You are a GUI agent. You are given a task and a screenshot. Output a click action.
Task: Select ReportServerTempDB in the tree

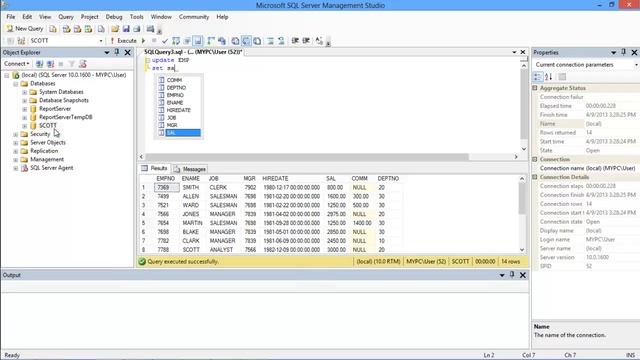(x=65, y=117)
